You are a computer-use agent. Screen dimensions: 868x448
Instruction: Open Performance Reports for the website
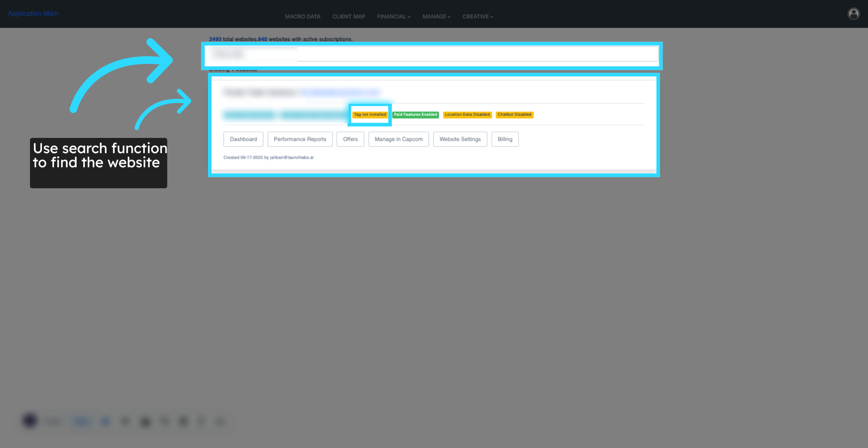[x=300, y=139]
